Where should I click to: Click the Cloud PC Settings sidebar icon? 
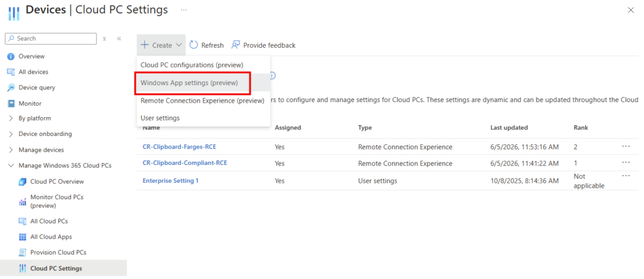(23, 268)
